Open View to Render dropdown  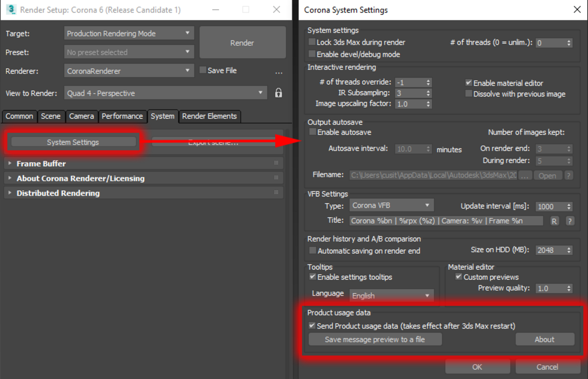click(165, 93)
